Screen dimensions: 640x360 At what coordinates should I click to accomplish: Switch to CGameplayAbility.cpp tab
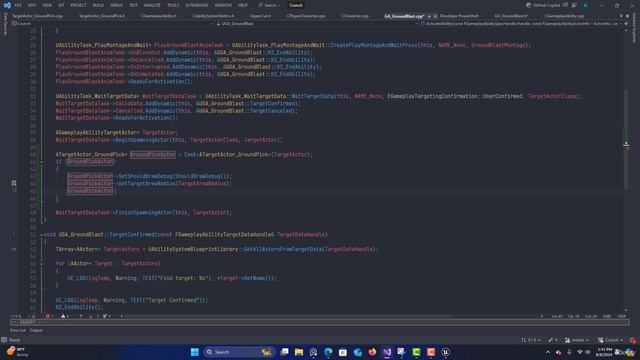(x=564, y=16)
